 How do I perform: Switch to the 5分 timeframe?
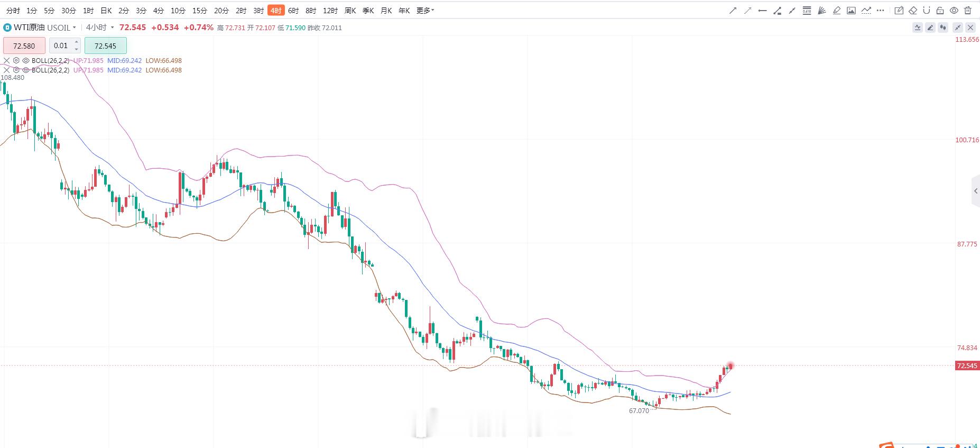coord(49,11)
